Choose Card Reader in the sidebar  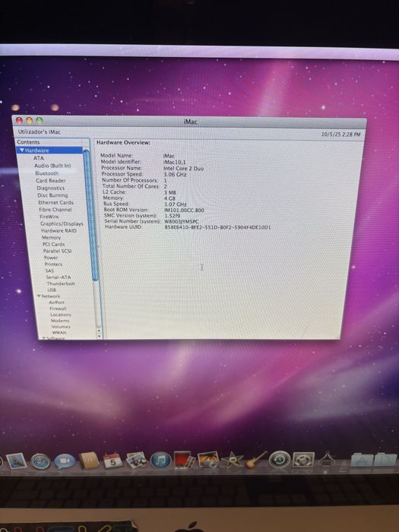(51, 181)
